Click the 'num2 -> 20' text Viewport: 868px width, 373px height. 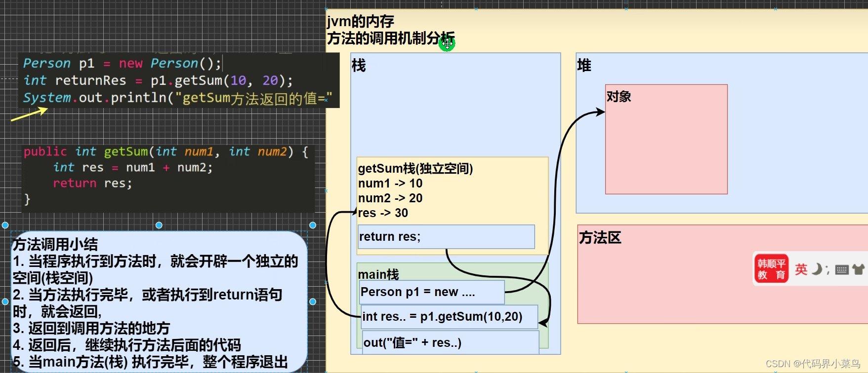390,198
